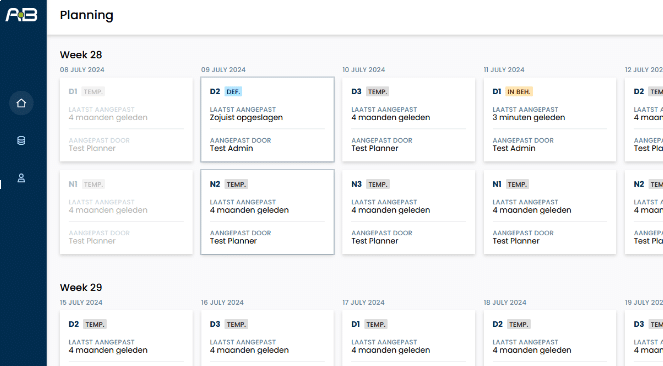Open the D2 DEF. card for 09 July
The width and height of the screenshot is (663, 366).
(x=267, y=119)
